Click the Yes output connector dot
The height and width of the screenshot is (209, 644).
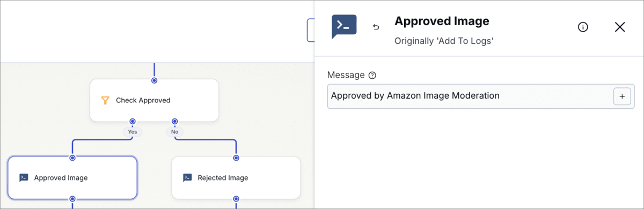[133, 122]
